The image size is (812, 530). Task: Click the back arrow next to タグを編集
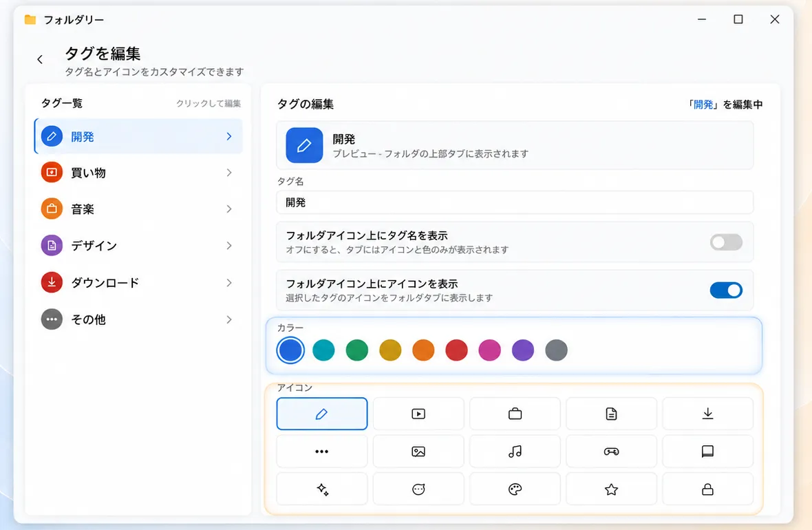click(40, 60)
